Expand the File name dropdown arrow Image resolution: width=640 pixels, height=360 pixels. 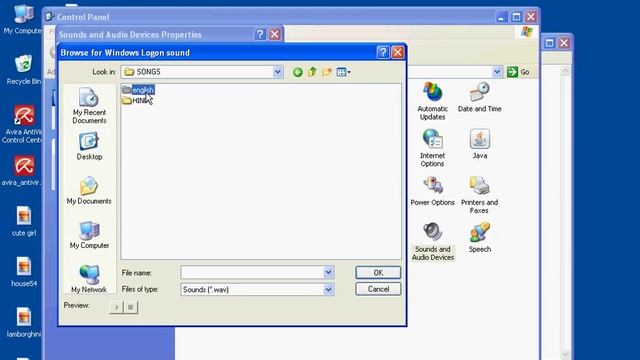coord(329,272)
